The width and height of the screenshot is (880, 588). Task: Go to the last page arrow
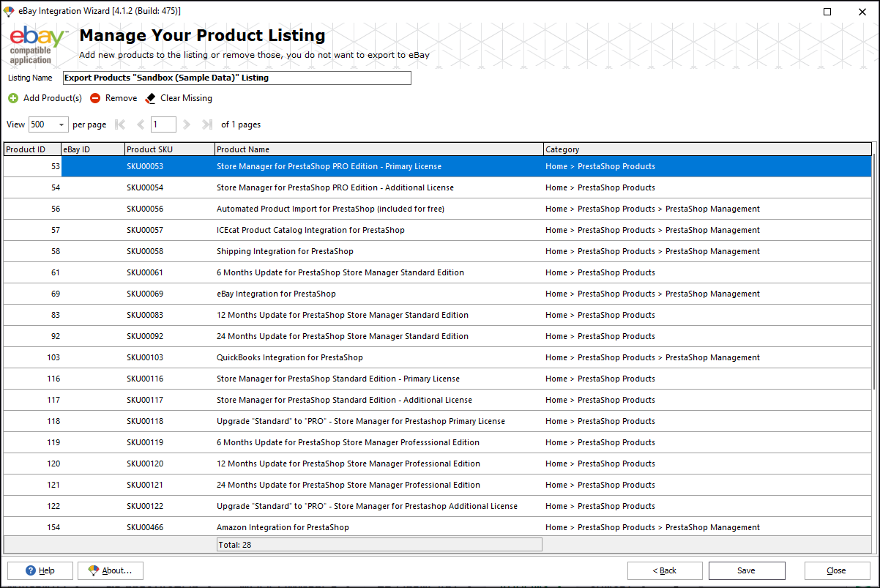(x=207, y=124)
